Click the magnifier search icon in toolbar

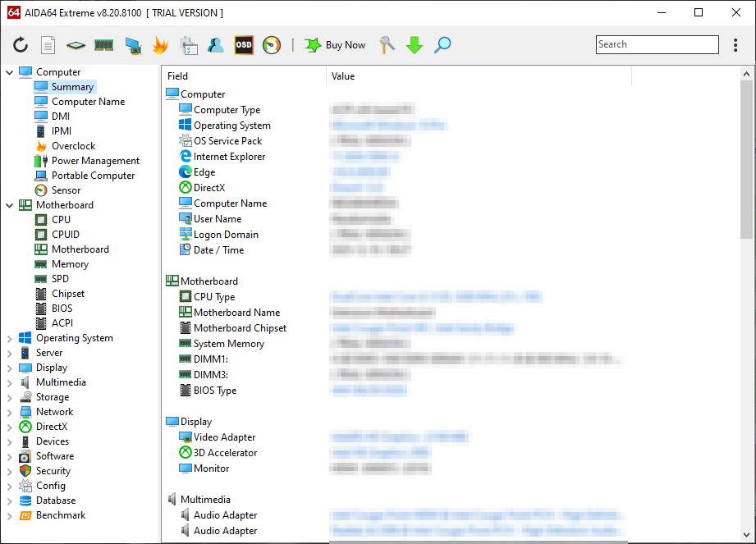442,45
